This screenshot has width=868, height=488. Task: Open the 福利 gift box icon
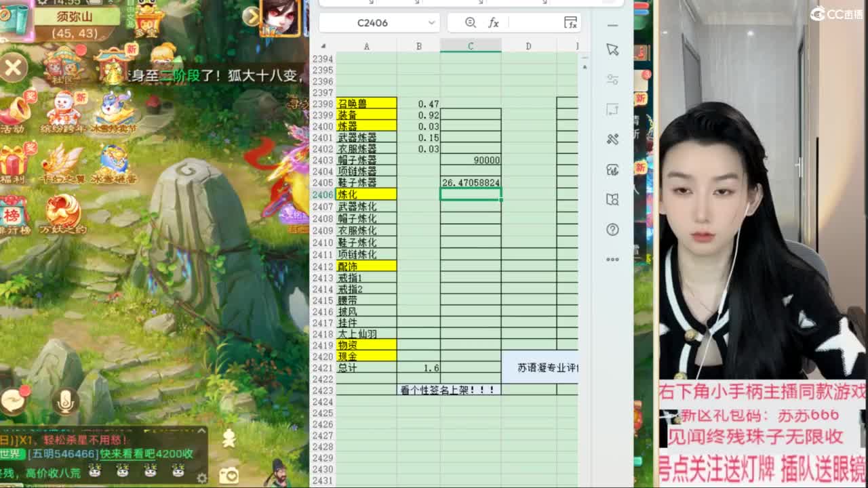pyautogui.click(x=14, y=163)
